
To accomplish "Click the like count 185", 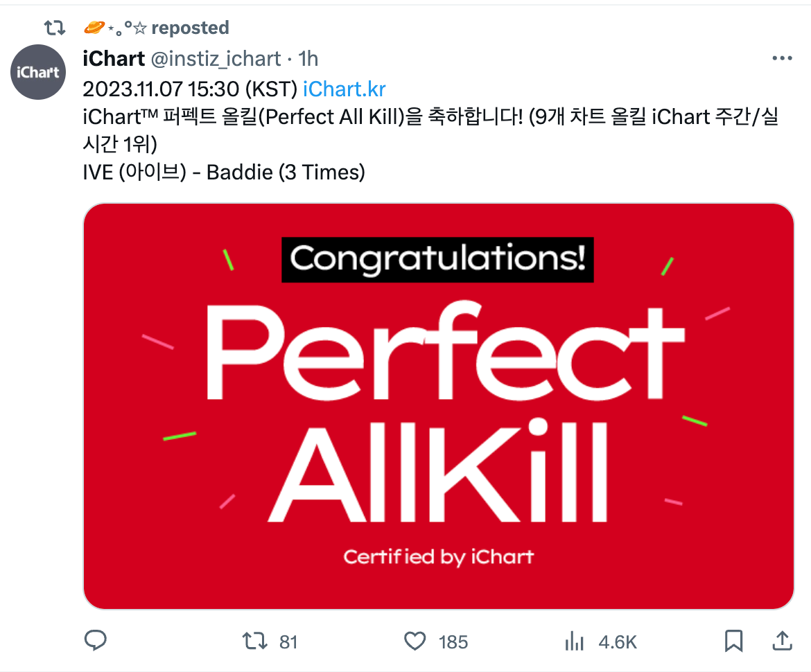I will pyautogui.click(x=453, y=642).
